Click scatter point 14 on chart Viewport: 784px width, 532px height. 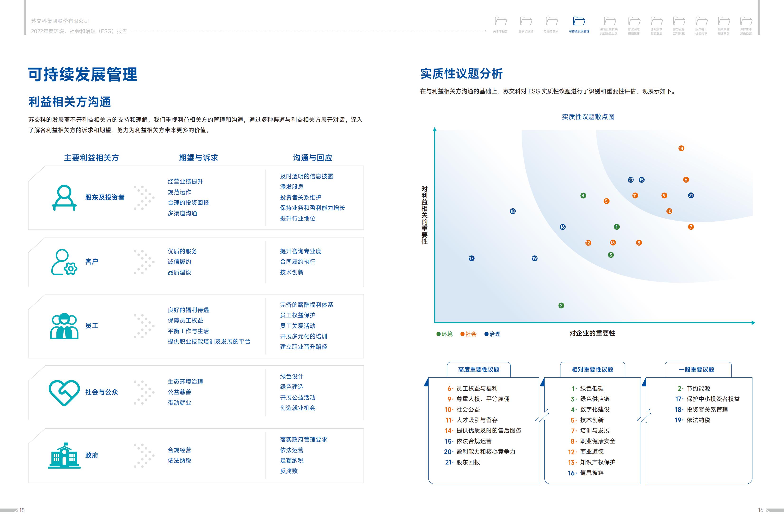(681, 148)
